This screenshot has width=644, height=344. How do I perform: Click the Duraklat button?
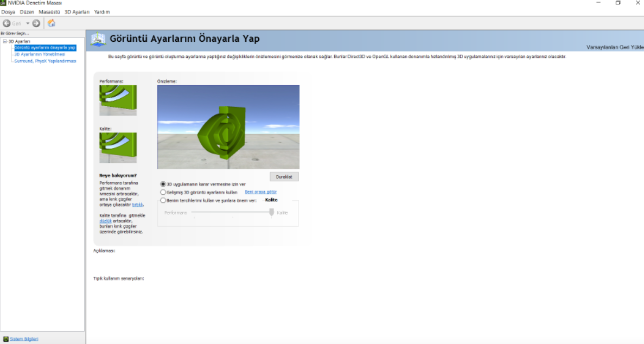tap(284, 177)
